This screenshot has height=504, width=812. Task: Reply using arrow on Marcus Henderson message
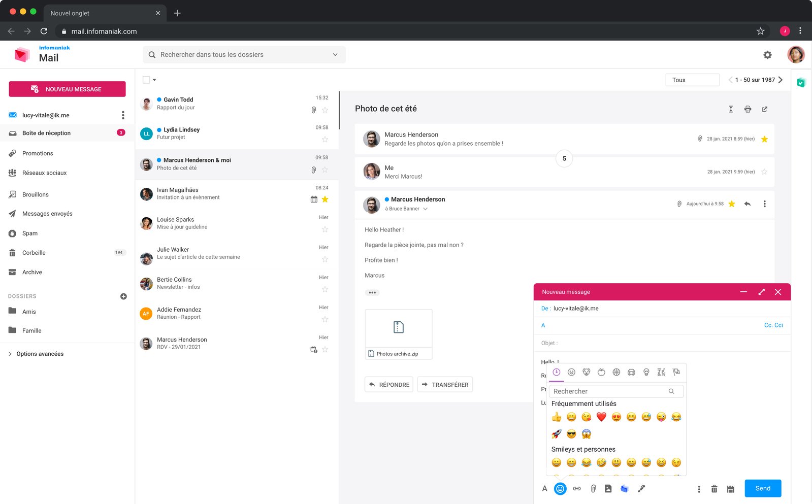[748, 204]
